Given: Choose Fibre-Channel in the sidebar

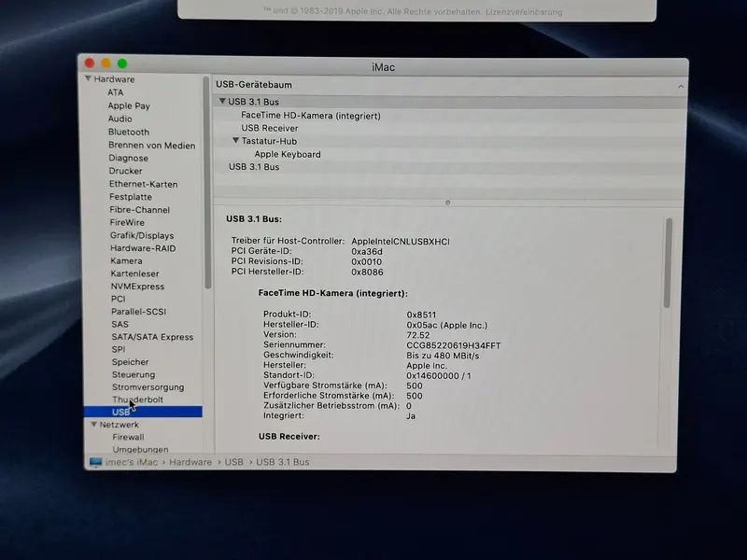Looking at the screenshot, I should (x=139, y=209).
